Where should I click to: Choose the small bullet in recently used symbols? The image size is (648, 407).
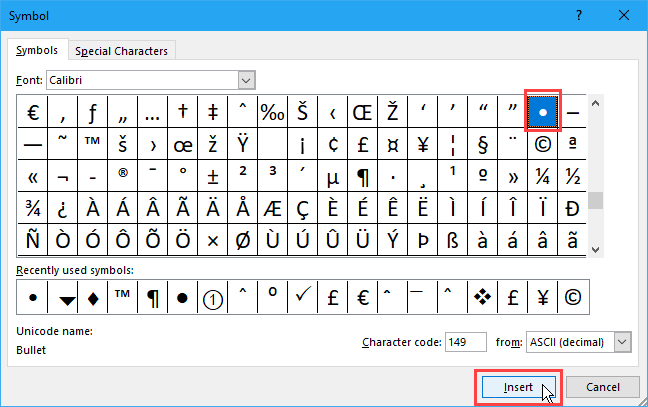tap(33, 297)
